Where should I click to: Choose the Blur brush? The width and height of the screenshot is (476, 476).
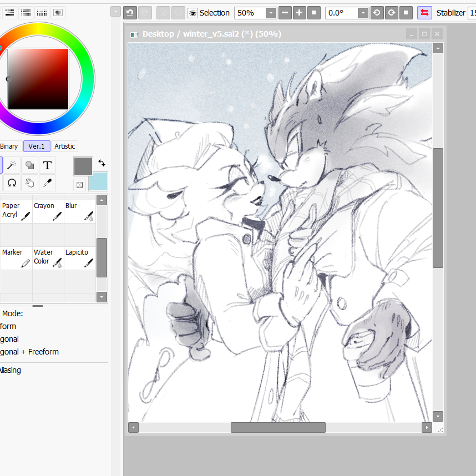click(80, 211)
